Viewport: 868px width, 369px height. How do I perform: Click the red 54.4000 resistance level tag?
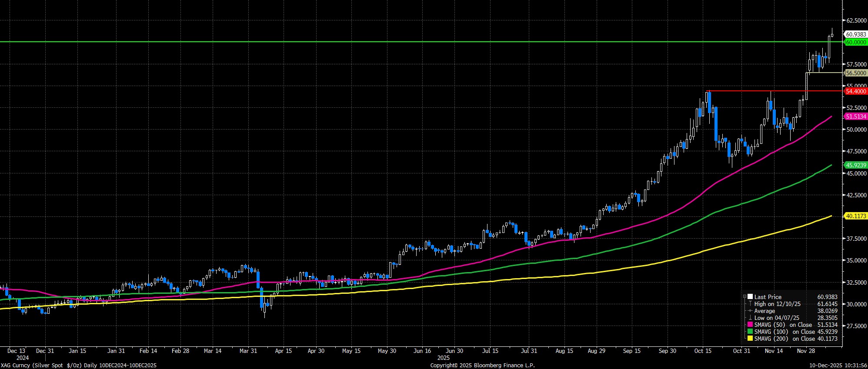pyautogui.click(x=855, y=91)
